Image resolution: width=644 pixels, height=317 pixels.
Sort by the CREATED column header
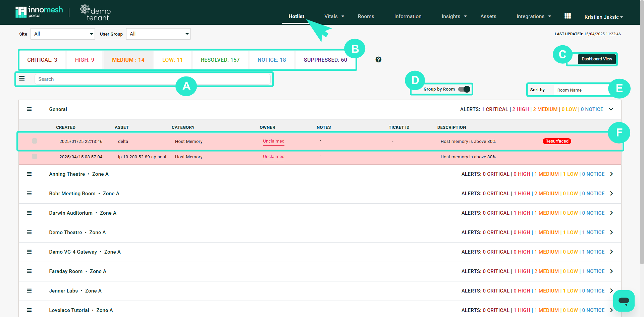(66, 127)
